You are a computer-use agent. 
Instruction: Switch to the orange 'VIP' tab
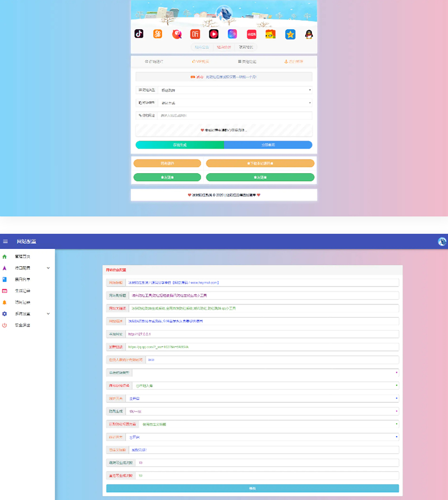[x=200, y=61]
